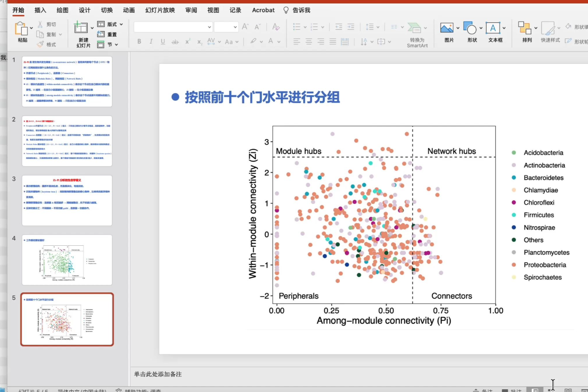Image resolution: width=588 pixels, height=392 pixels.
Task: Click the font color A button
Action: 271,41
